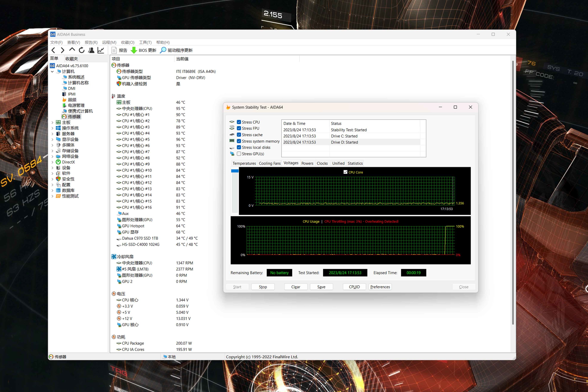This screenshot has height=392, width=588.
Task: Click the Preferences button
Action: coord(380,287)
